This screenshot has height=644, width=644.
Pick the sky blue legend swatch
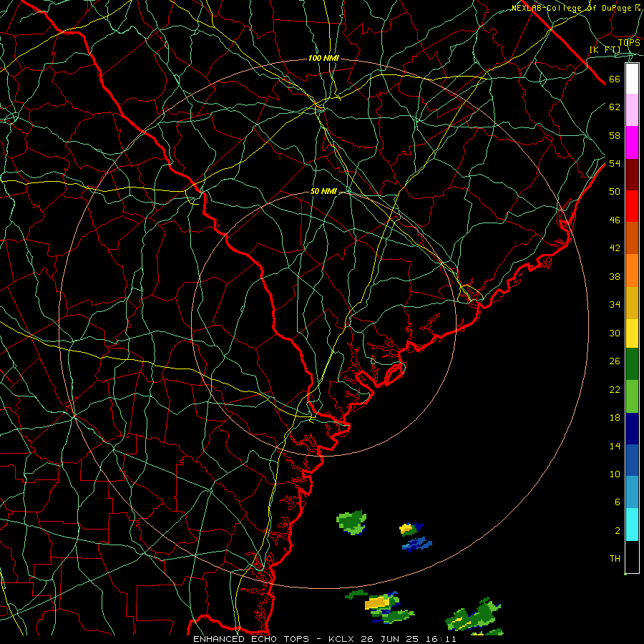coord(632,492)
